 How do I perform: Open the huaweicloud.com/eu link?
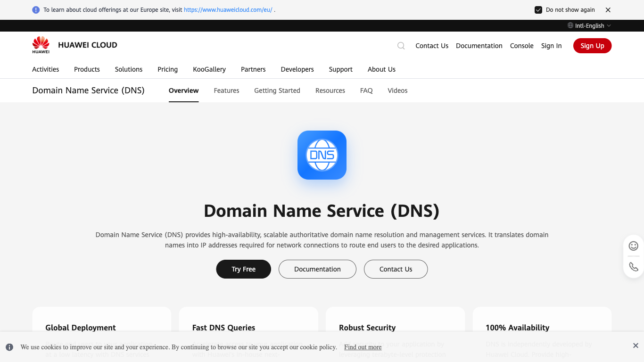click(228, 10)
